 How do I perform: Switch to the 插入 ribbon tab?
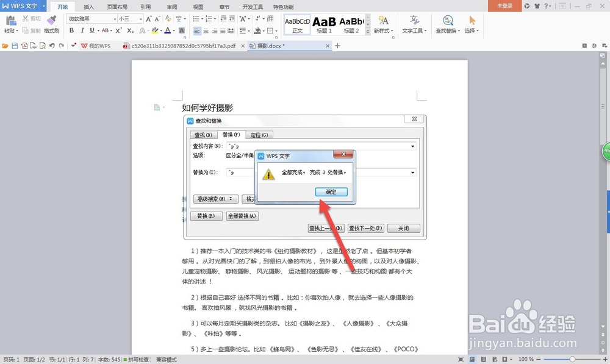[88, 7]
